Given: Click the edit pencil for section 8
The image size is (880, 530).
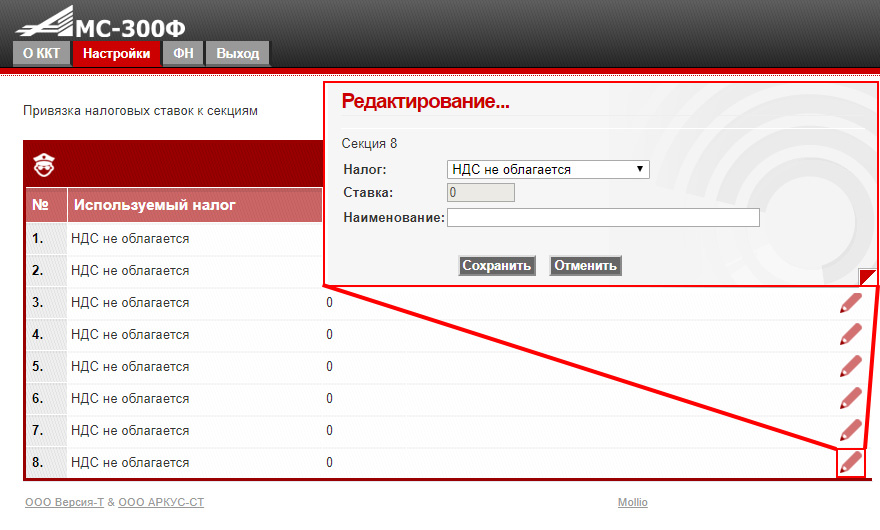Looking at the screenshot, I should 851,463.
